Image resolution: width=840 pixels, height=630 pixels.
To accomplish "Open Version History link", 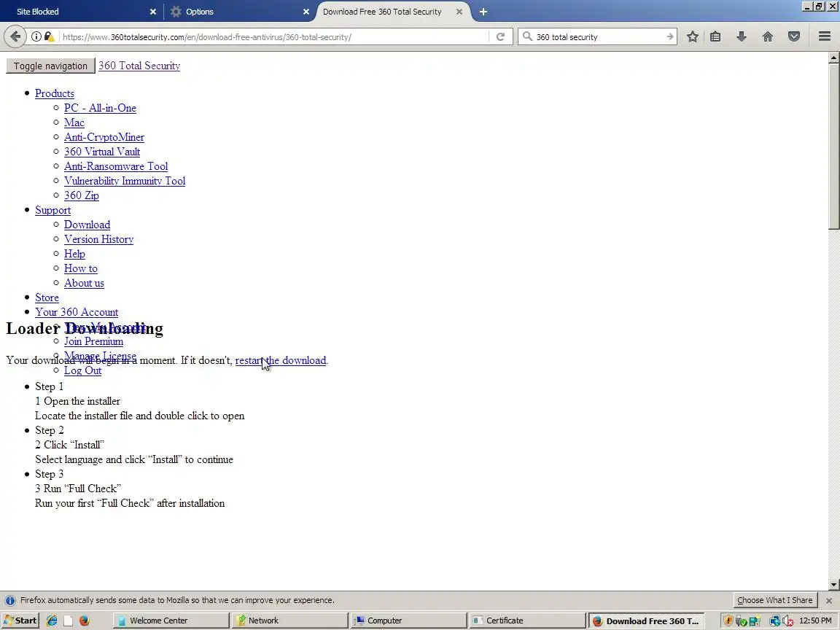I will [99, 239].
